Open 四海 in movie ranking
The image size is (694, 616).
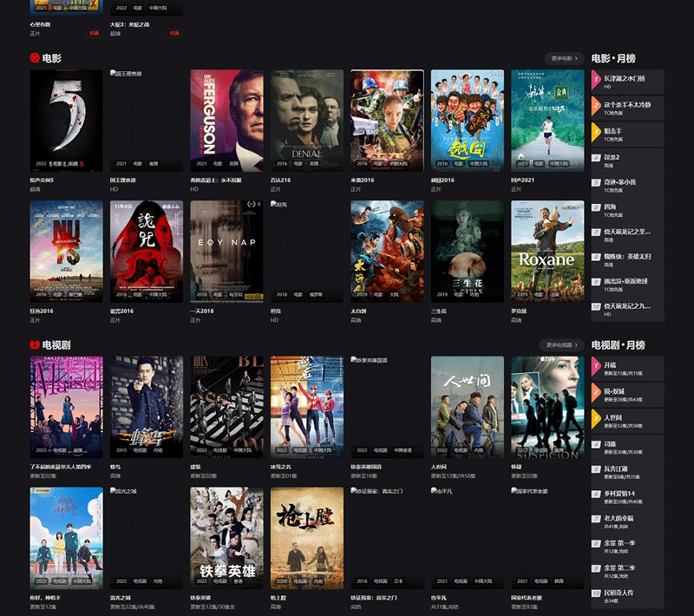627,210
